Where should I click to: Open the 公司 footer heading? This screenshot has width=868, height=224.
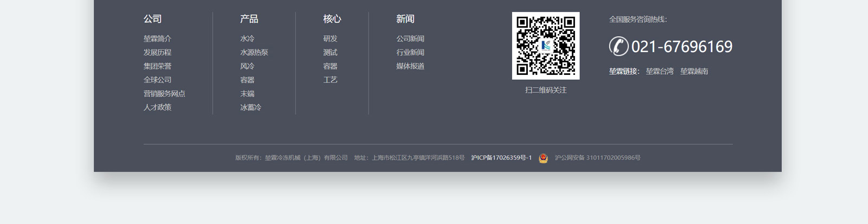coord(152,19)
